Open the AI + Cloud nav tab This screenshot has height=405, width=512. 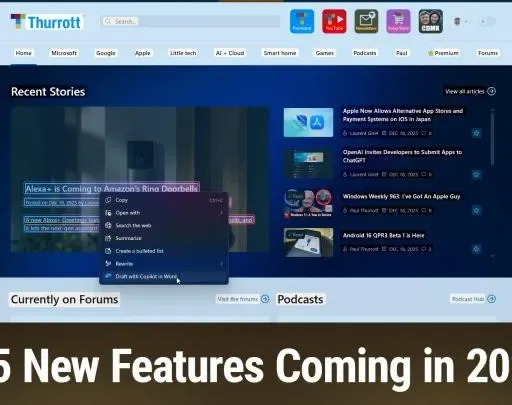(230, 53)
